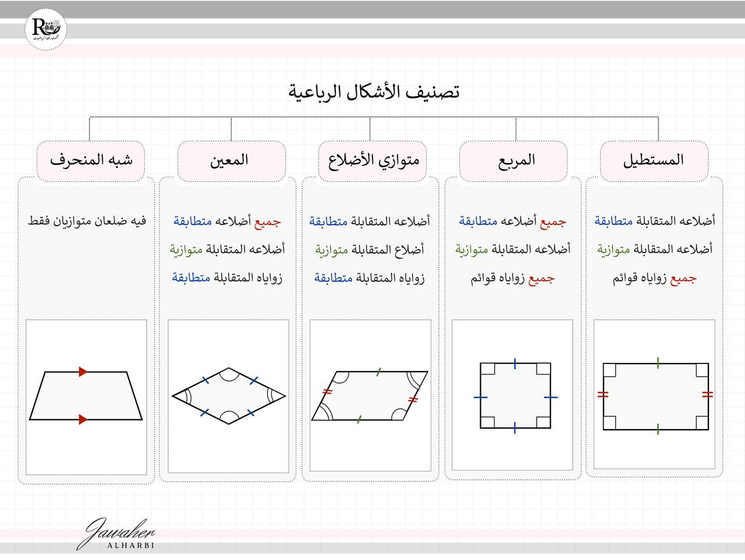Click جميع زواياه قوائم under المستطيل

(654, 278)
